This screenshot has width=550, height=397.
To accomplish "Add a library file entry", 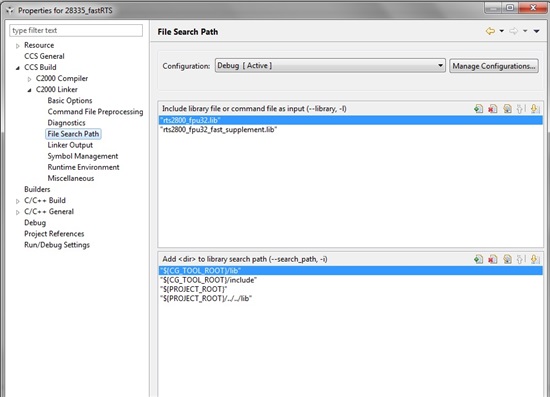I will pyautogui.click(x=478, y=109).
